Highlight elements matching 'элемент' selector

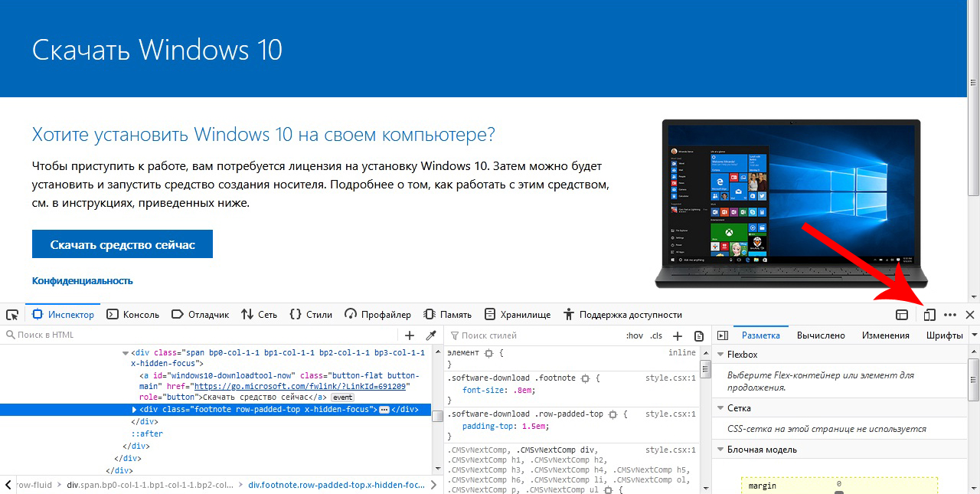488,353
